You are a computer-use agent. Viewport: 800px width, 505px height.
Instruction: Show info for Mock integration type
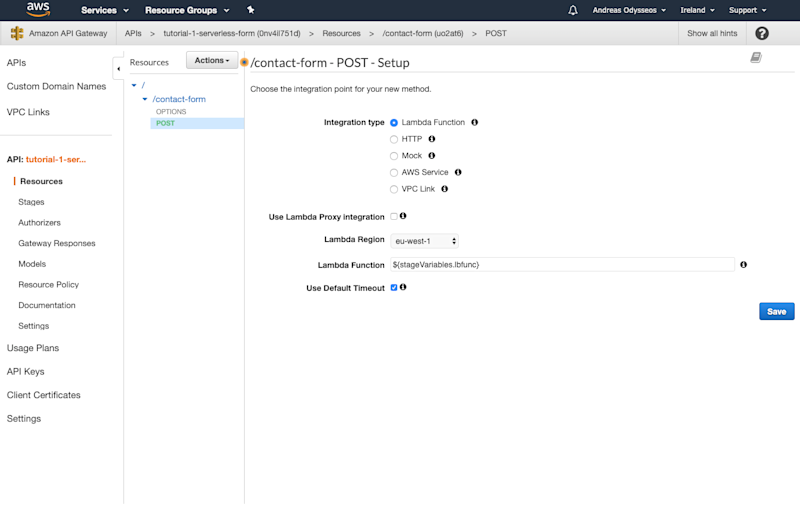(432, 156)
